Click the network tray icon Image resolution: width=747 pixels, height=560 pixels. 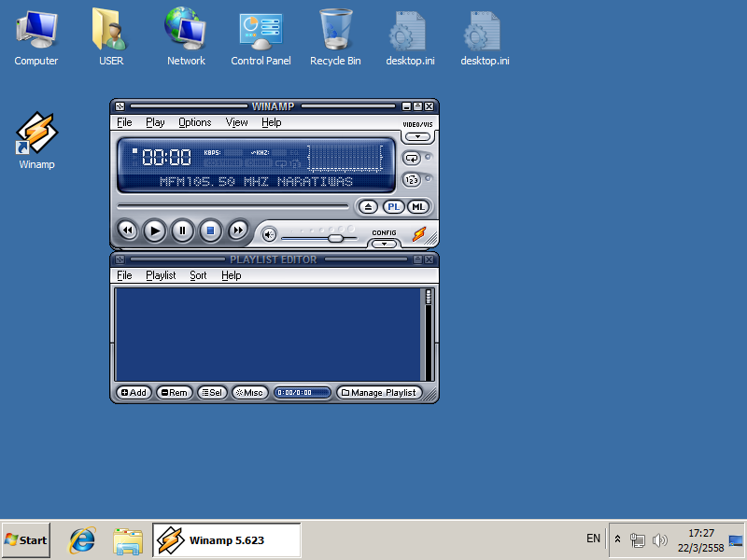[637, 540]
